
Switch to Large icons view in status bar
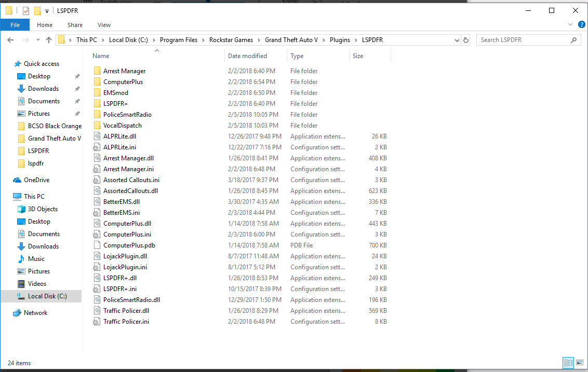(x=580, y=363)
